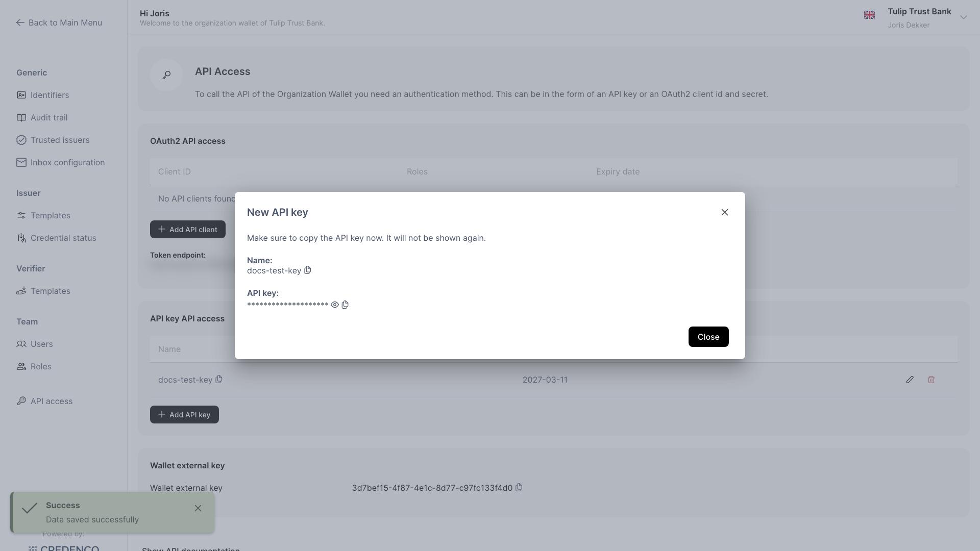Navigate to Trusted issuers
This screenshot has height=551, width=980.
(60, 140)
